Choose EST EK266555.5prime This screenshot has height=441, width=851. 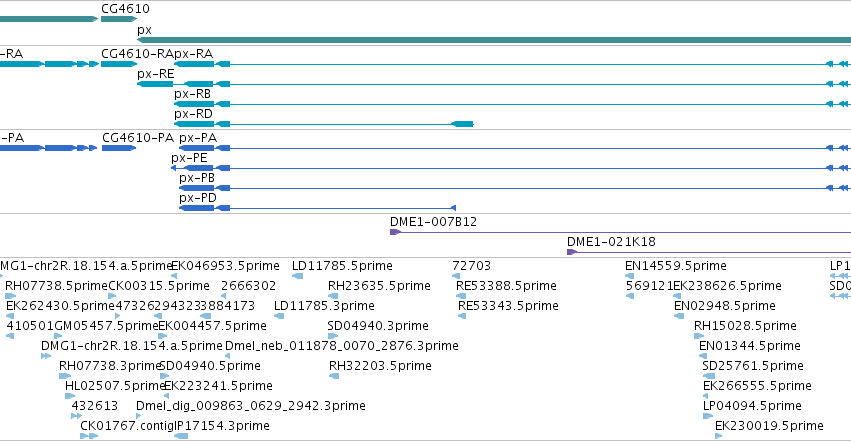757,386
